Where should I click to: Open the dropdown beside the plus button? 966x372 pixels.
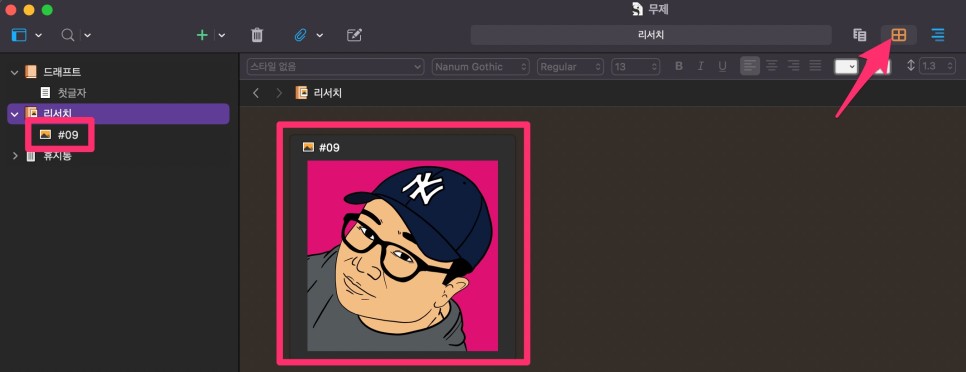click(x=222, y=35)
